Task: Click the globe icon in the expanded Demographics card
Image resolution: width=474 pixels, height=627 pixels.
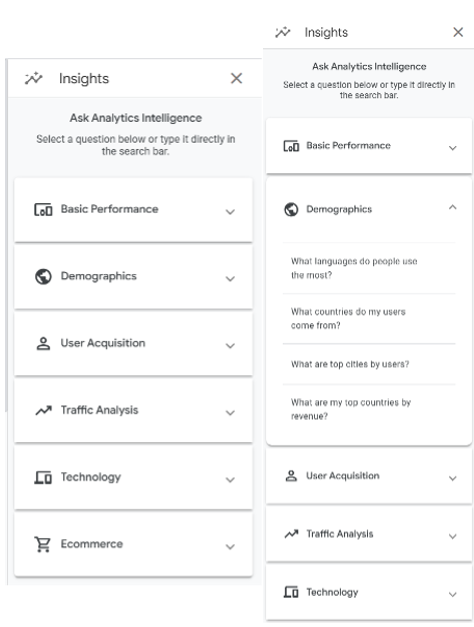Action: coord(291,209)
